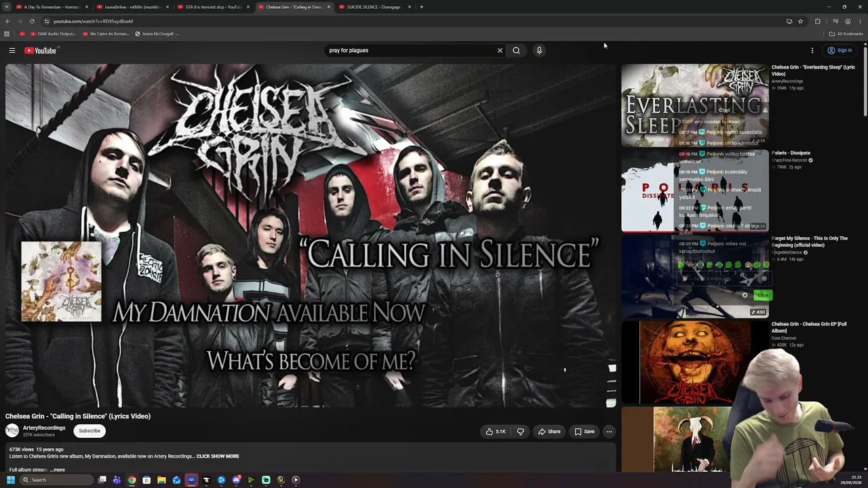Image resolution: width=868 pixels, height=488 pixels.
Task: Close the A Day To Remember tab
Action: pyautogui.click(x=86, y=7)
